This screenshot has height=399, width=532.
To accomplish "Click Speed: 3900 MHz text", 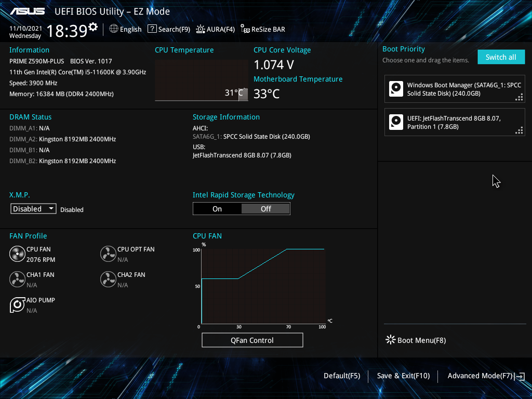I will [33, 83].
